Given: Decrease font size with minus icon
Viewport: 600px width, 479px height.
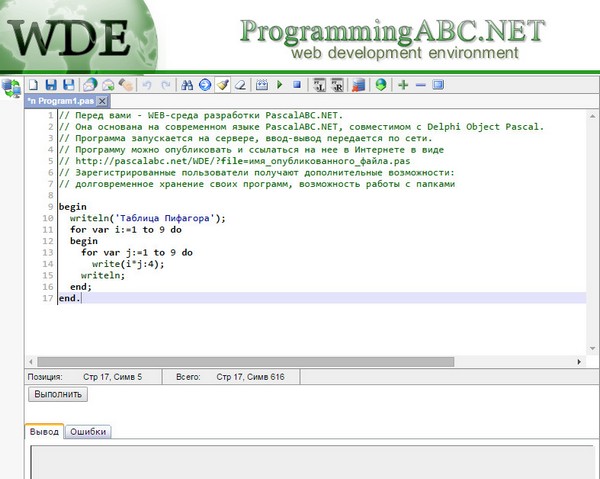Looking at the screenshot, I should 421,85.
